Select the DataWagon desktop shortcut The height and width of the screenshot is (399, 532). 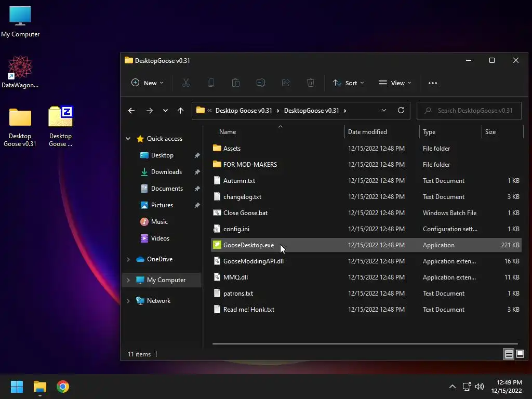pos(20,72)
